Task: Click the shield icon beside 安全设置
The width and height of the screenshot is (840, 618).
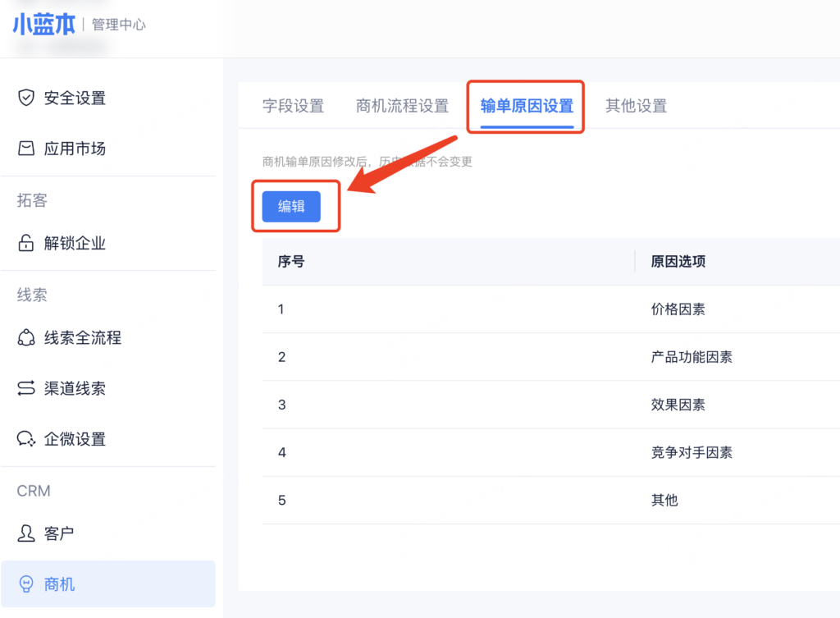Action: 26,98
